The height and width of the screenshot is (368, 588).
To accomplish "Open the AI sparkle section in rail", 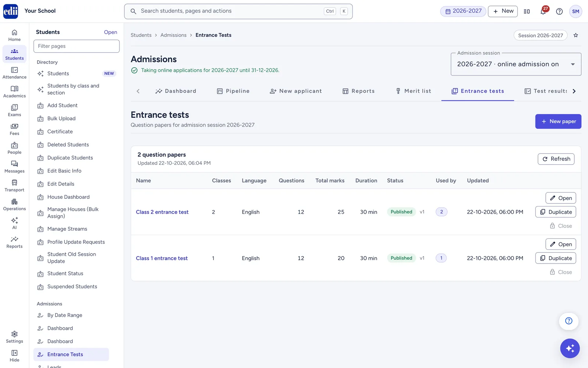I will coord(14,223).
